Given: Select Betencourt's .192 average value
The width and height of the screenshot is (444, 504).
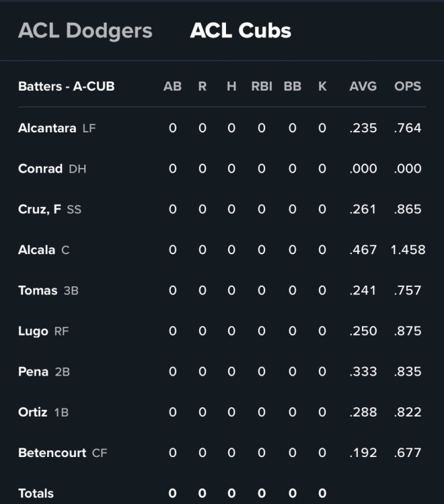Looking at the screenshot, I should [363, 452].
